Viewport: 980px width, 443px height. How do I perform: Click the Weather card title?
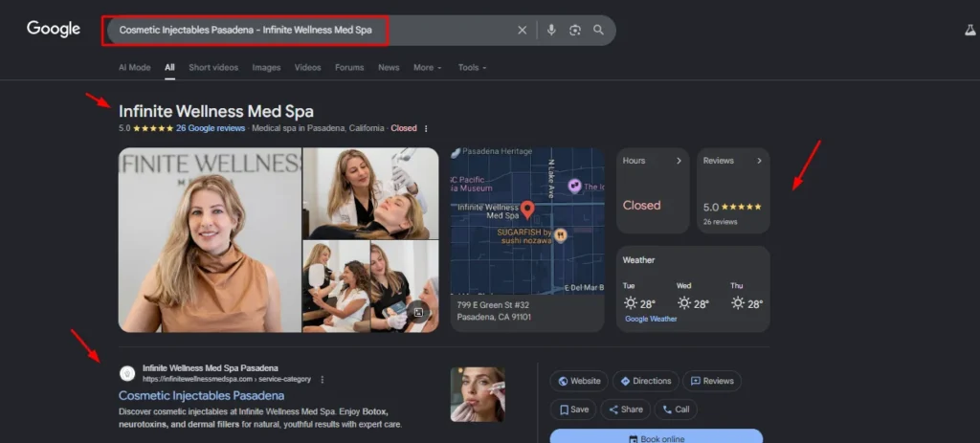(x=638, y=260)
